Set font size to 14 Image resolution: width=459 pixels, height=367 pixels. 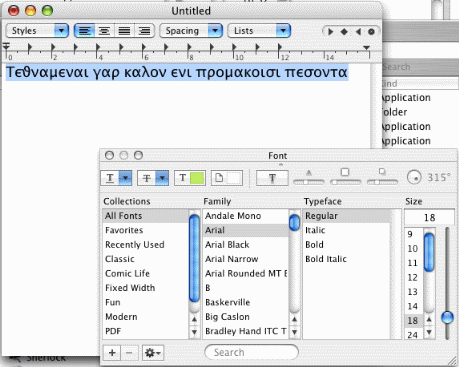tap(414, 306)
